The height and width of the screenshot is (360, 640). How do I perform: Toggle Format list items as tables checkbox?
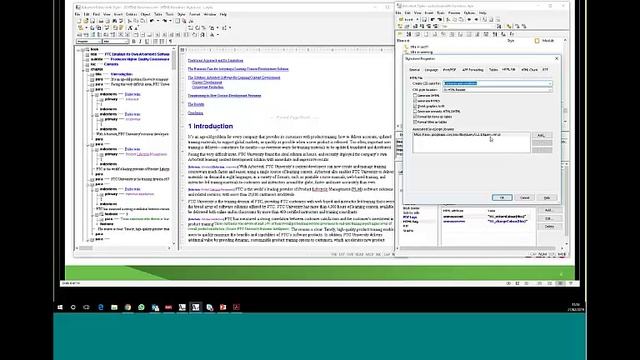point(415,117)
